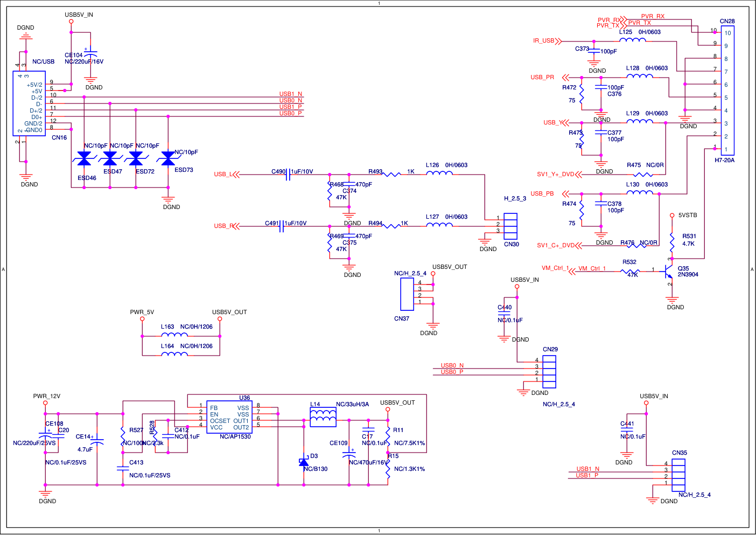The width and height of the screenshot is (756, 535).
Task: Select the 5VSTB power label
Action: pos(688,215)
